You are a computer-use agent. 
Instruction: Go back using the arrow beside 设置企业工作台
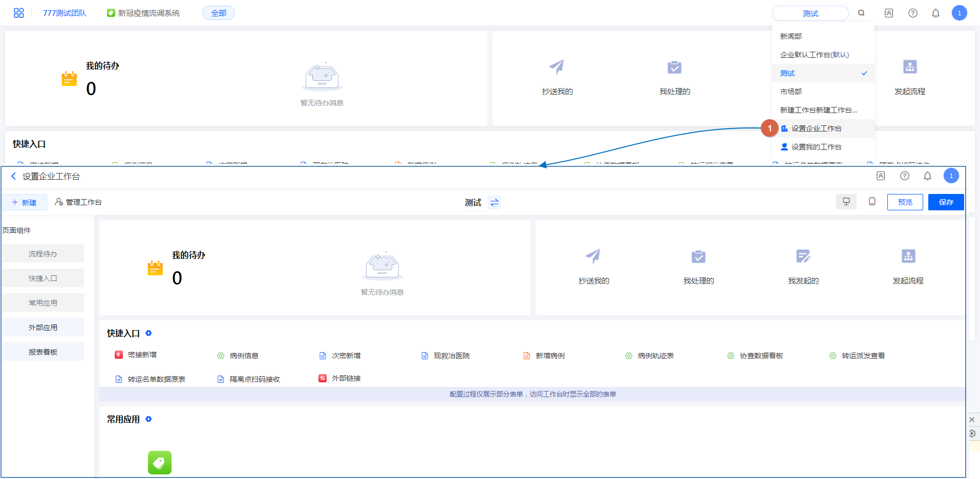click(x=13, y=176)
